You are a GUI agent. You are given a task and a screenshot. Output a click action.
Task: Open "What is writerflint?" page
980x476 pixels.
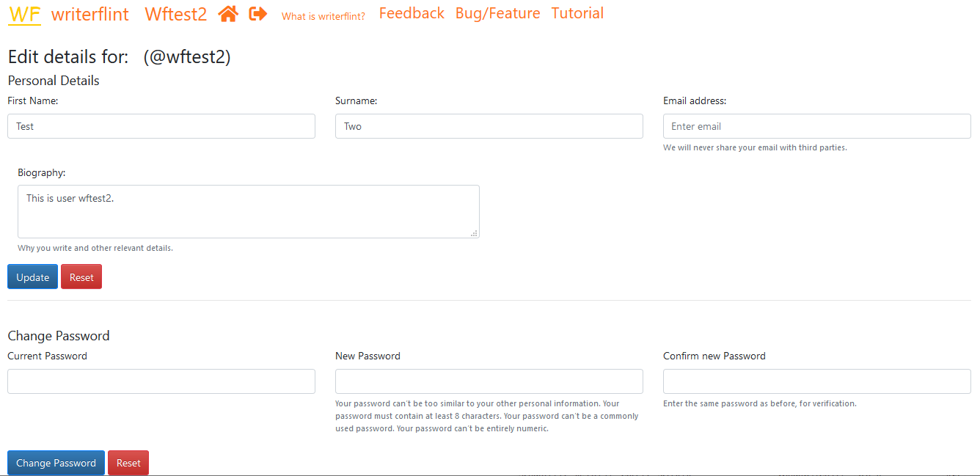coord(323,16)
